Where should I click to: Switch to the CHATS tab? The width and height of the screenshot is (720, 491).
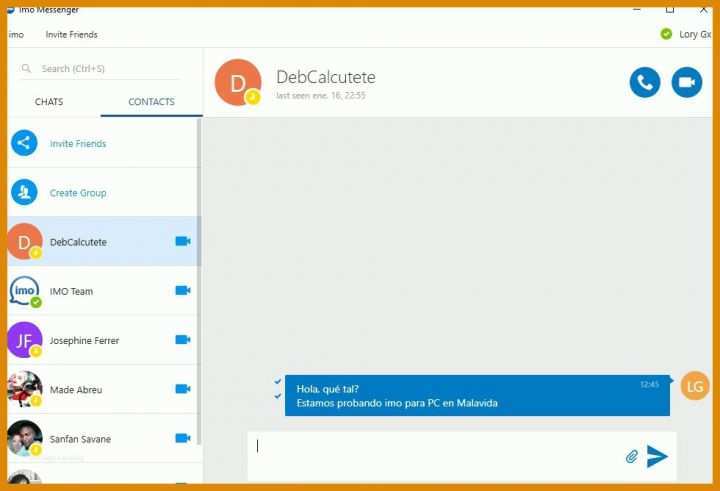click(x=49, y=102)
